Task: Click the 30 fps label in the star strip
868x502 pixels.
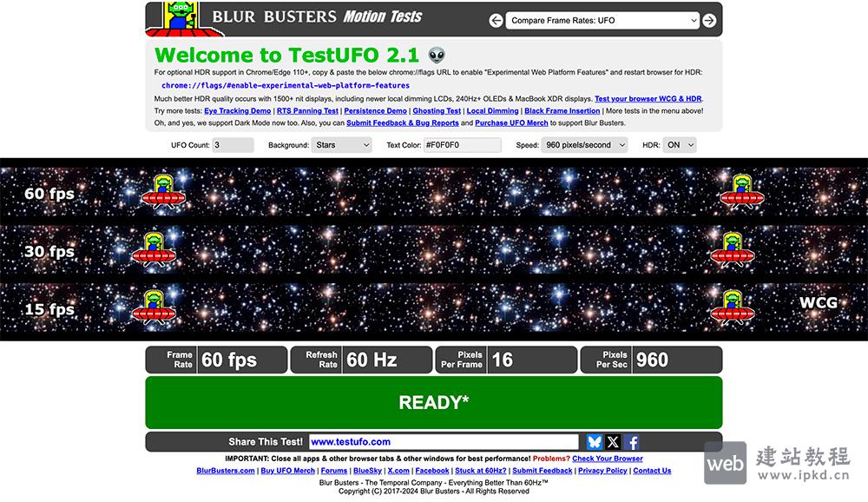Action: [49, 251]
